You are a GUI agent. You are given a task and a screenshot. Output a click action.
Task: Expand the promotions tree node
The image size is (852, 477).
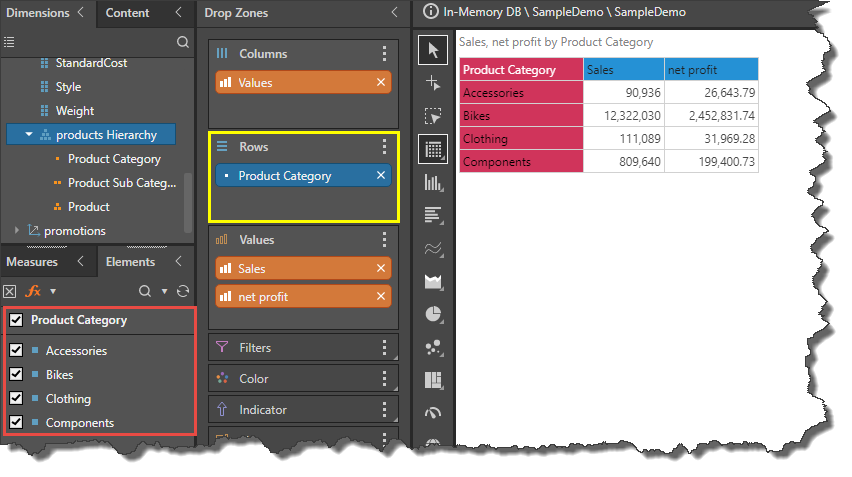pos(17,231)
